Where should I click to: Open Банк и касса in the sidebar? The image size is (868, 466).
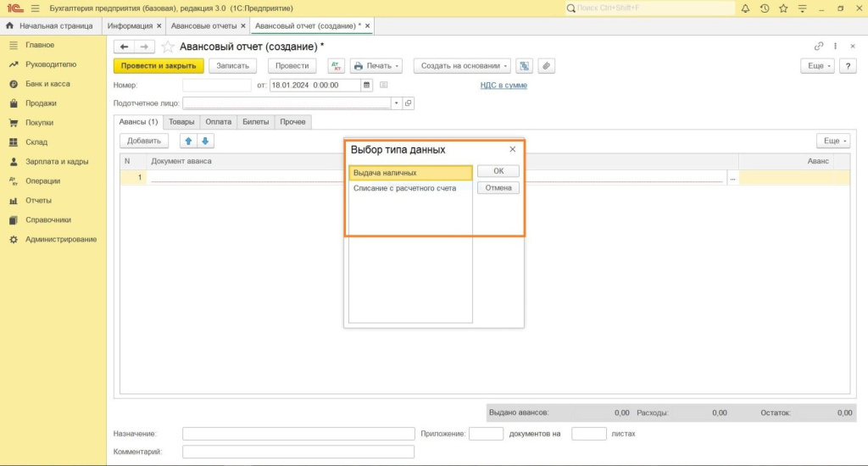[x=47, y=84]
